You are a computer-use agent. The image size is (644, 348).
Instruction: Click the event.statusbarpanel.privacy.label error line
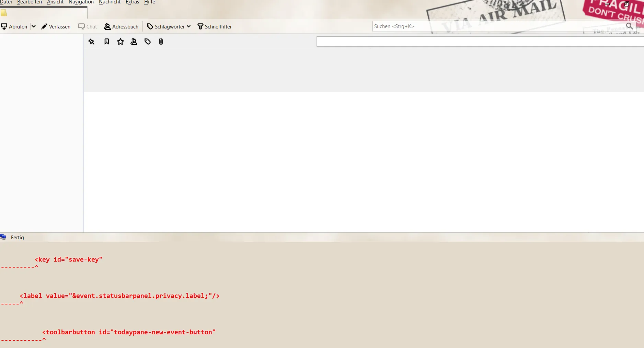[119, 296]
